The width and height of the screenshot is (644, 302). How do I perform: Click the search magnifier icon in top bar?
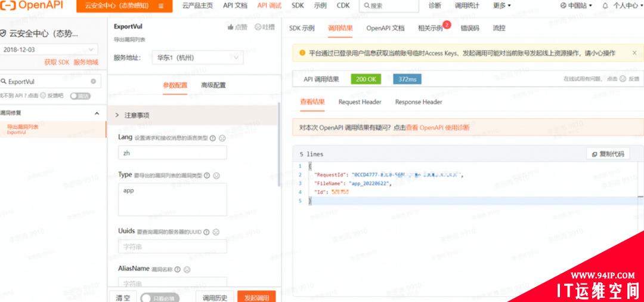coord(366,6)
